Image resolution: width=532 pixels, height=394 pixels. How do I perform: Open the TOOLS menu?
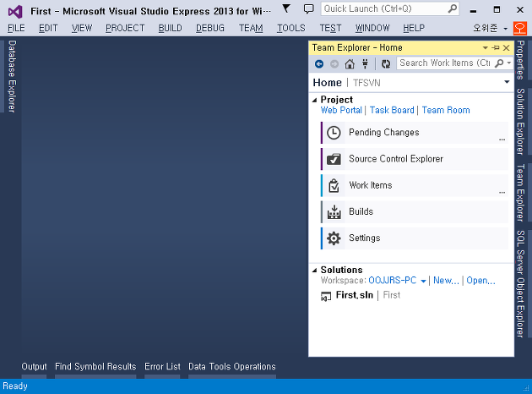click(291, 28)
